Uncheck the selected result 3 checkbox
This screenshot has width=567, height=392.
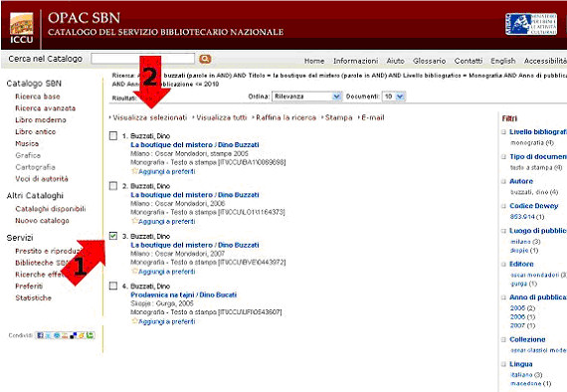113,236
